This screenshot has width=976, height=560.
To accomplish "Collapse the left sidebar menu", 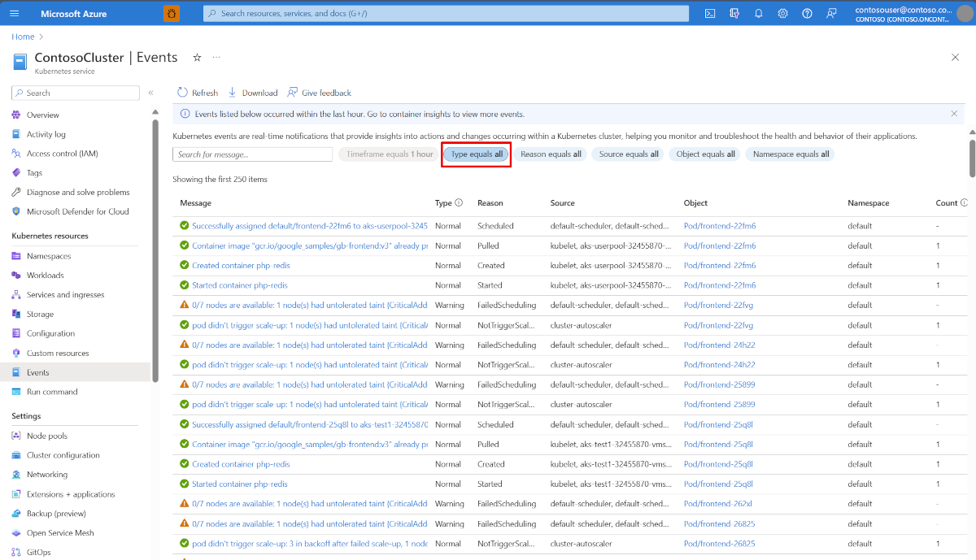I will pyautogui.click(x=150, y=93).
